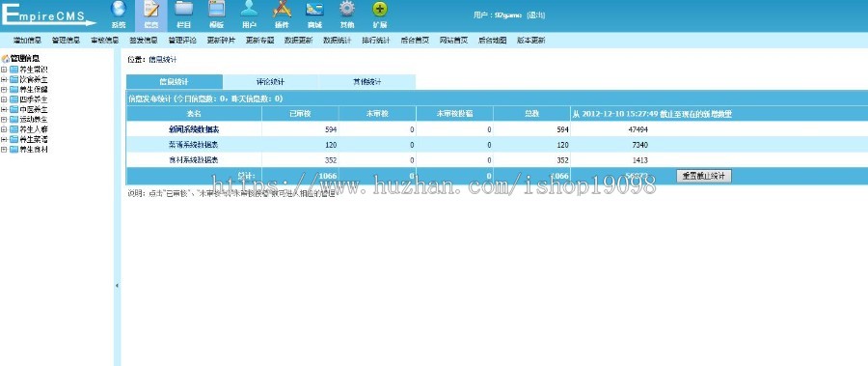
Task: Expand the 四季养生 tree node
Action: click(x=4, y=99)
